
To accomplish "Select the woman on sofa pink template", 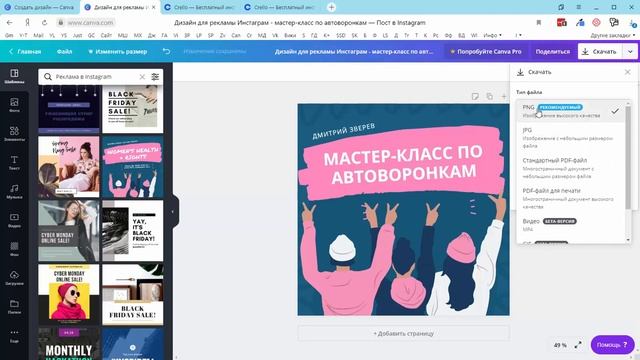I will [69, 167].
